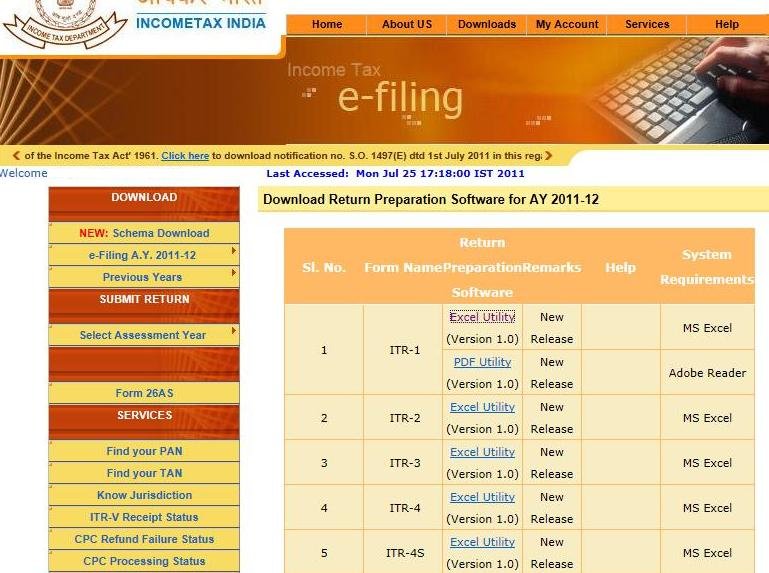769x573 pixels.
Task: Expand Select Assessment Year submenu
Action: 144,335
